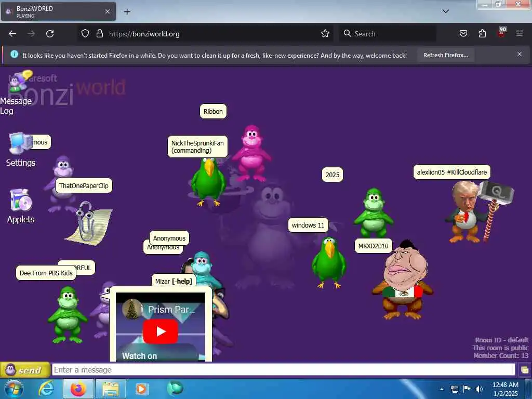This screenshot has height=399, width=532.
Task: Open the volume speaker tray icon
Action: [x=479, y=389]
